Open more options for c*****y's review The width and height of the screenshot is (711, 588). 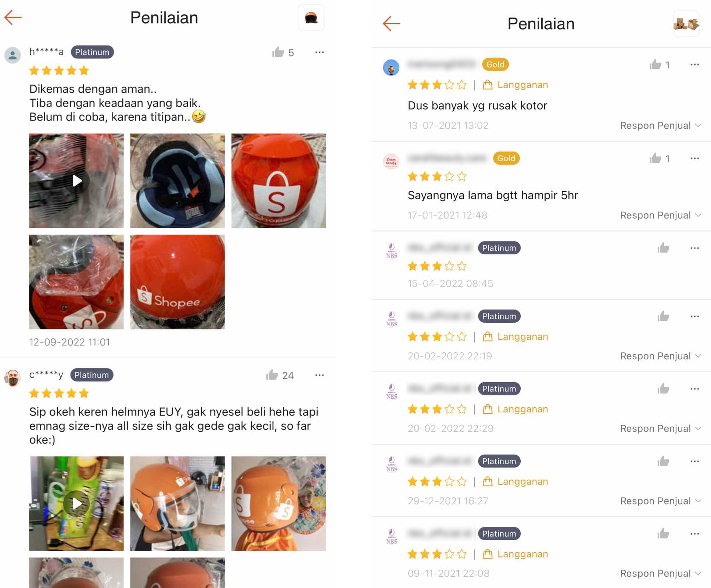point(320,375)
